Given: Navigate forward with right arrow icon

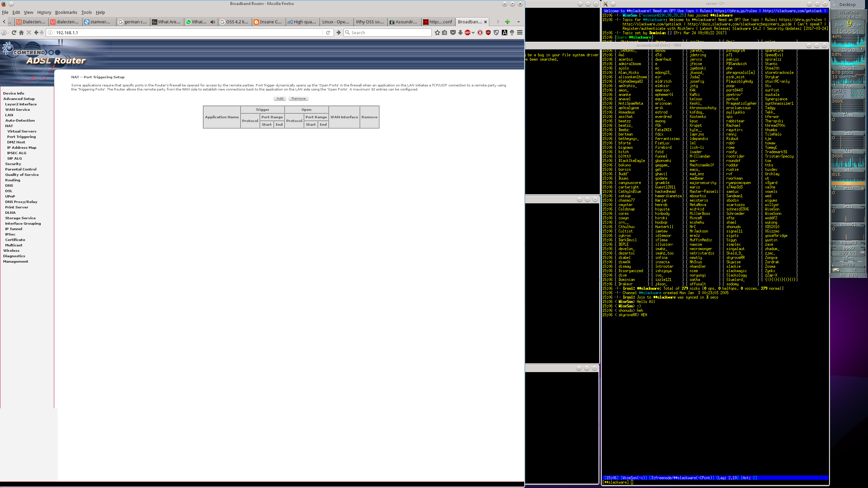Looking at the screenshot, I should [42, 33].
